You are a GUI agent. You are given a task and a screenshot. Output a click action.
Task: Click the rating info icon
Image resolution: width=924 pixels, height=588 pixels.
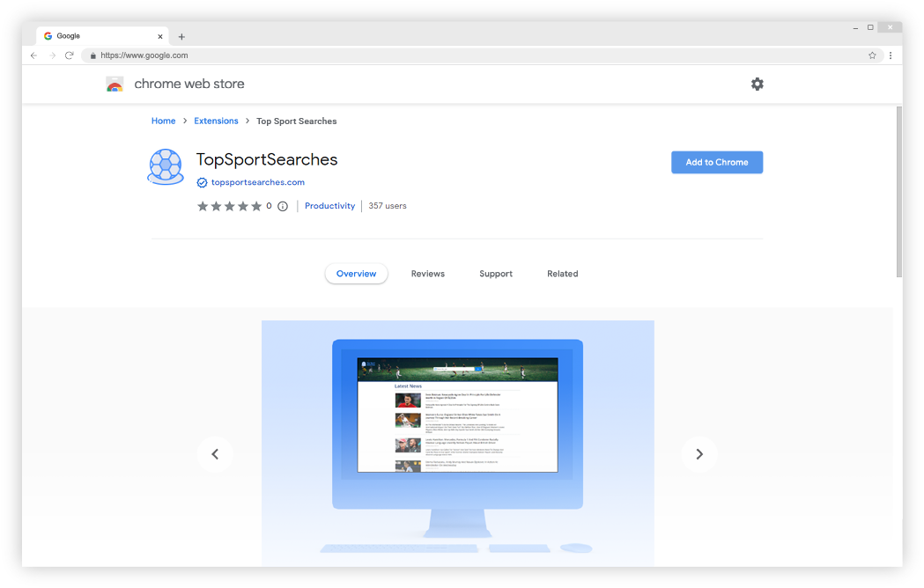(283, 206)
